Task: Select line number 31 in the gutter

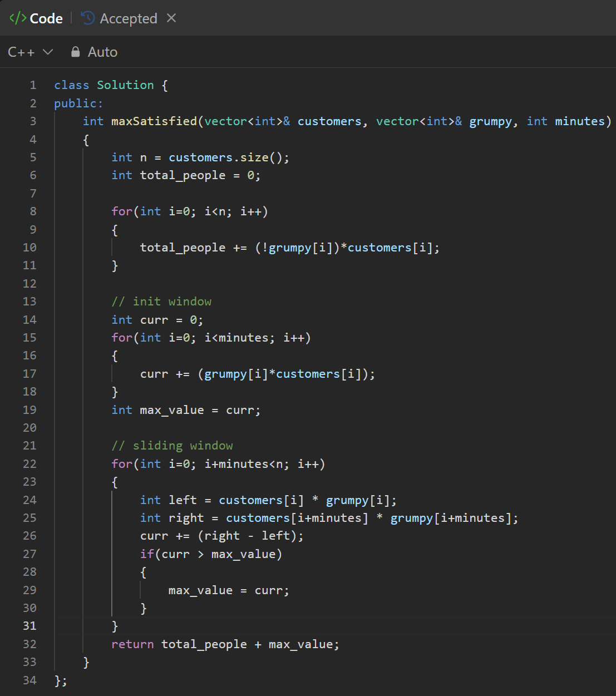Action: click(29, 626)
